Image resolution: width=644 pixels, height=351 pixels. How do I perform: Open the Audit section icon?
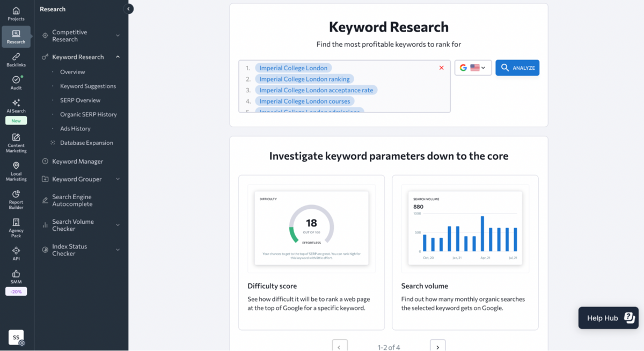point(16,83)
